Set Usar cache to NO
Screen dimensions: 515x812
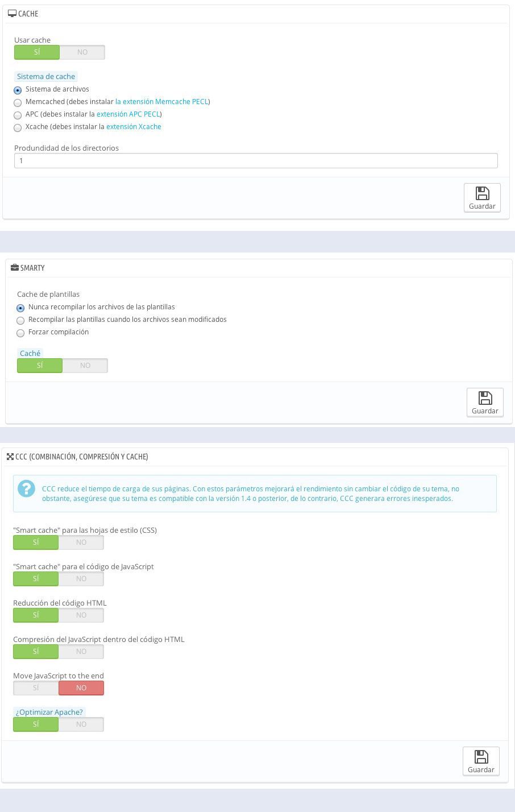tap(82, 52)
